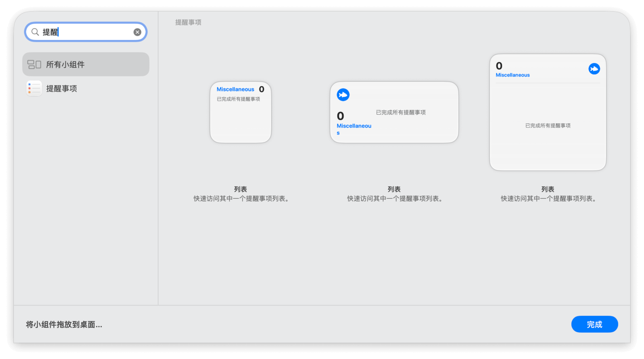The width and height of the screenshot is (644, 359).
Task: Click the fish icon in the medium widget
Action: [x=343, y=95]
